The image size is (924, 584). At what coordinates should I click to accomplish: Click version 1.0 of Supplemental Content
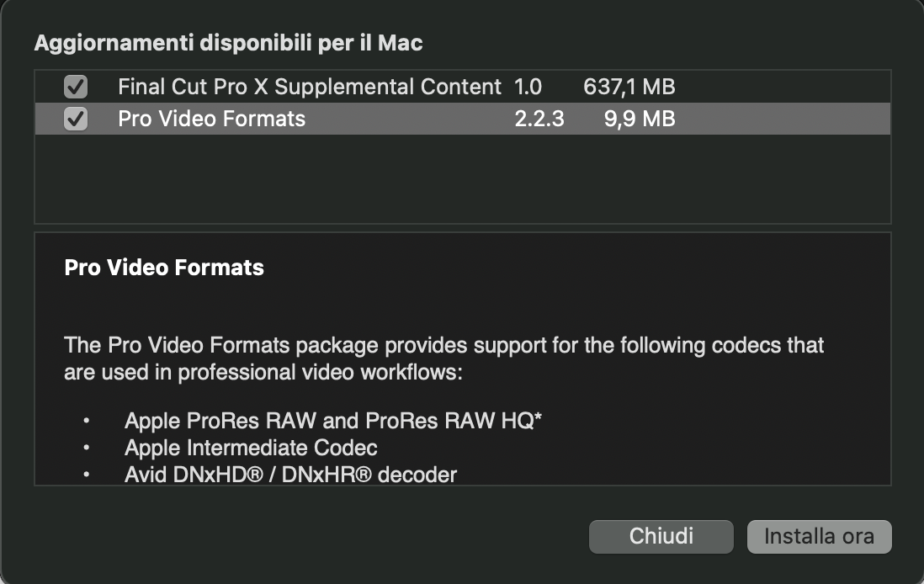pyautogui.click(x=528, y=87)
